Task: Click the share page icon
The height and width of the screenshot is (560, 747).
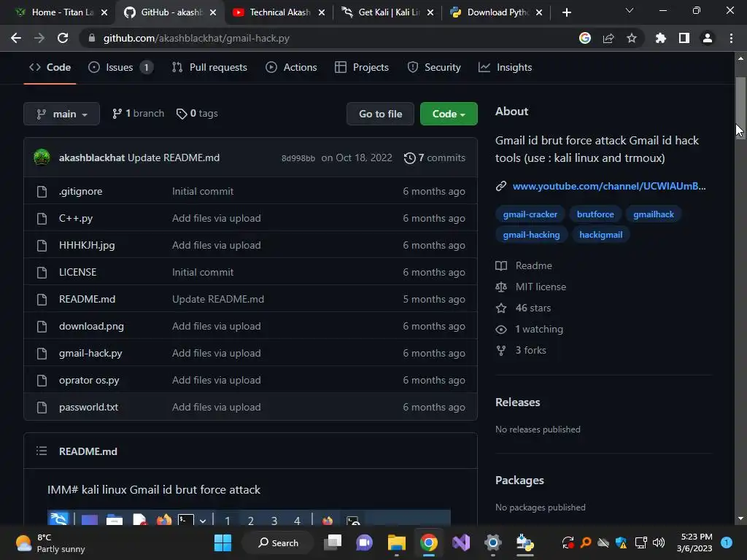Action: click(608, 38)
